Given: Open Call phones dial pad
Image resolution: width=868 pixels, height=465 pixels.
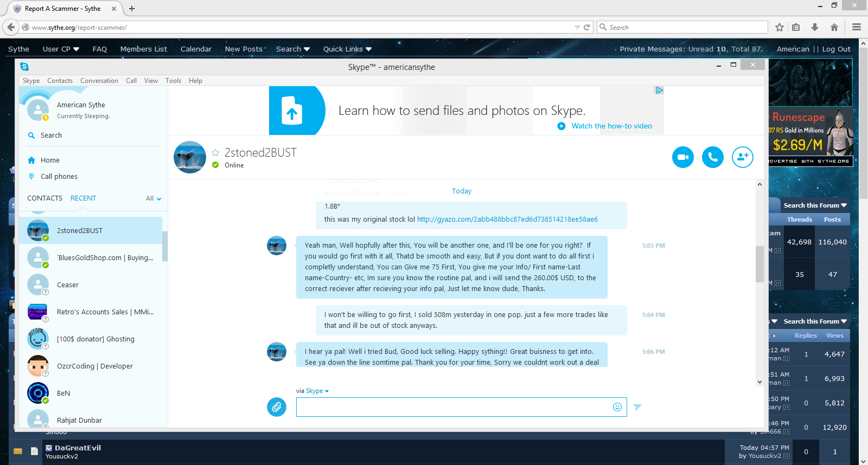Looking at the screenshot, I should coord(59,177).
